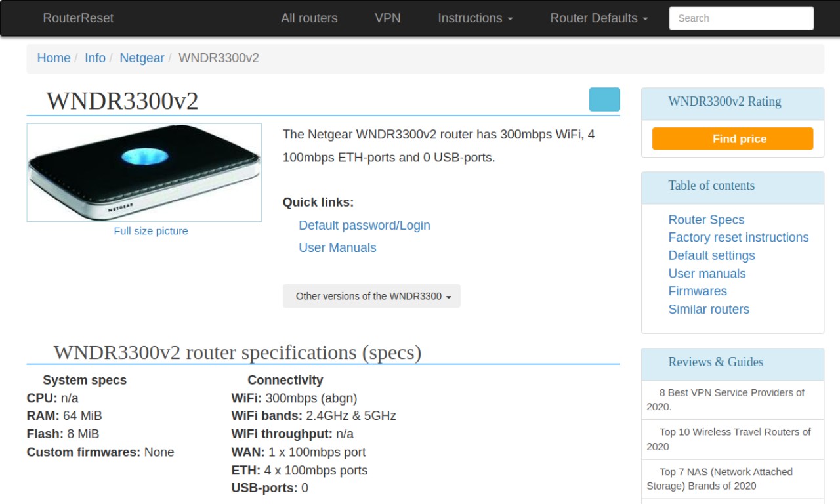Open Default password/Login quick link

364,225
